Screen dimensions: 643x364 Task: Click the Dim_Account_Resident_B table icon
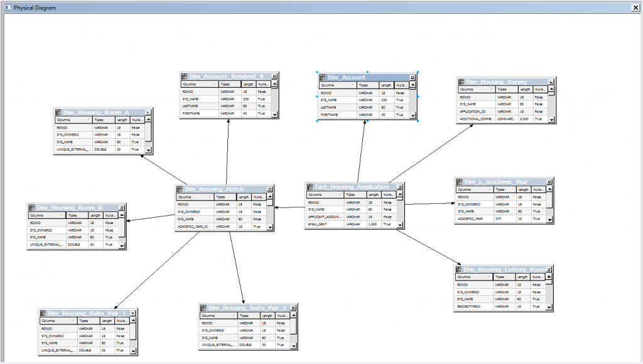[185, 77]
